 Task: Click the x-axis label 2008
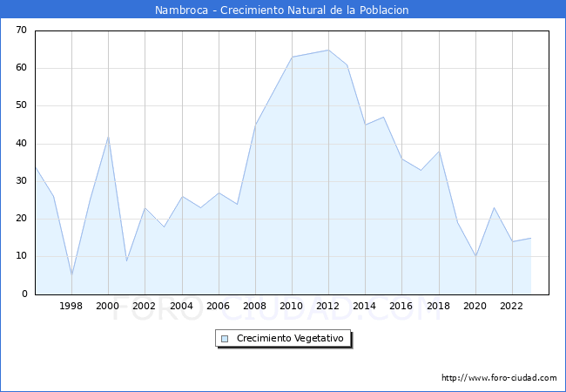[255, 306]
